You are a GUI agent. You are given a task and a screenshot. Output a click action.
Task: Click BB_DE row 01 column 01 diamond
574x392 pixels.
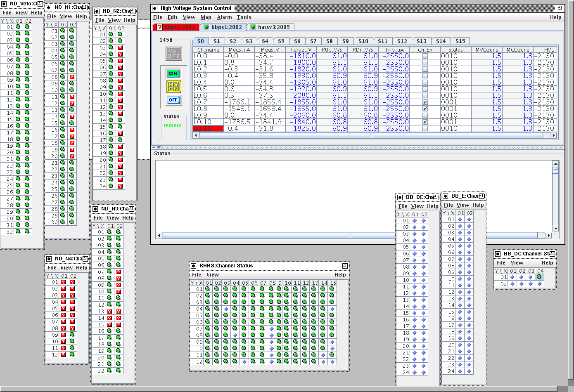[x=415, y=220]
